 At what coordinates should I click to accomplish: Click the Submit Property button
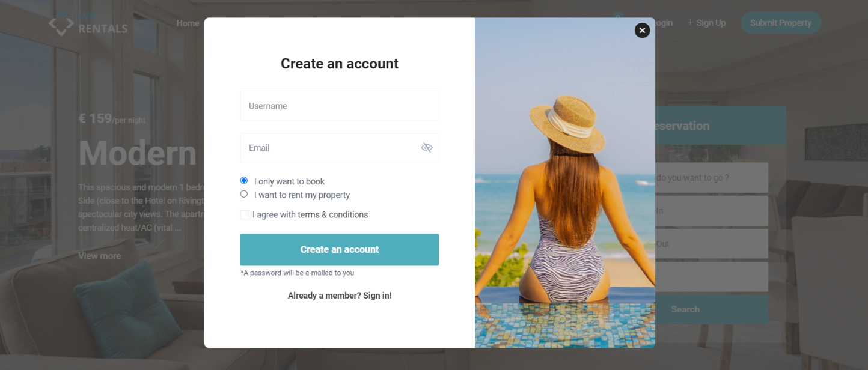pyautogui.click(x=781, y=23)
